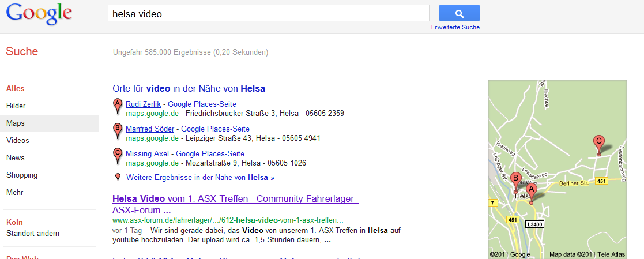644x259 pixels.
Task: Open the Missing Axel listing
Action: click(147, 154)
